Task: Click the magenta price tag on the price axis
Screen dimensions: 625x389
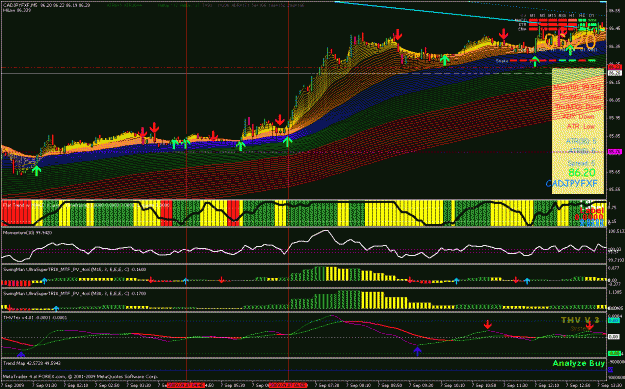Action: tap(615, 152)
